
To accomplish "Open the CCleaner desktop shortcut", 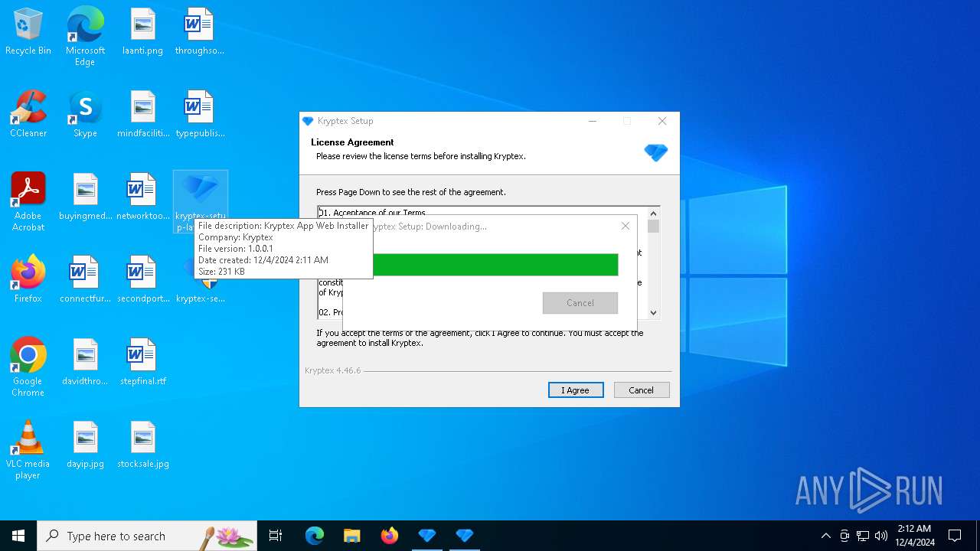I will click(28, 115).
